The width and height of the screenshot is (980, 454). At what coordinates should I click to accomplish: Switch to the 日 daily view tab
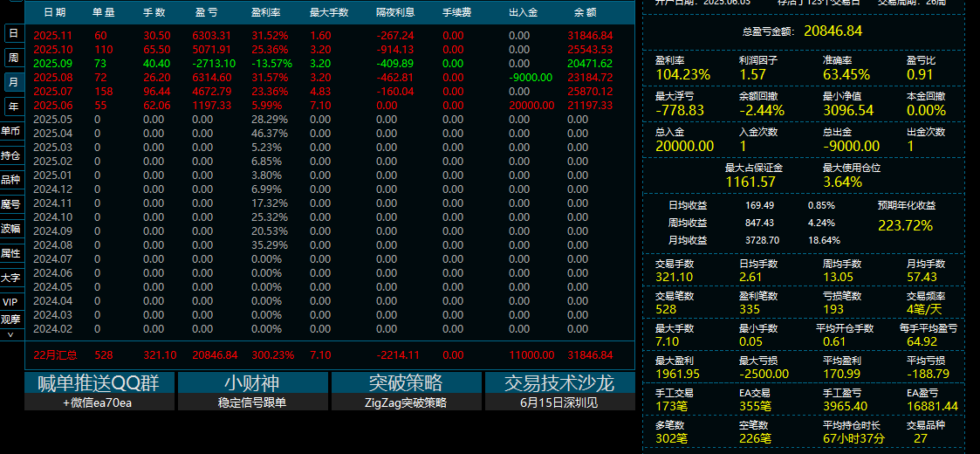click(13, 33)
